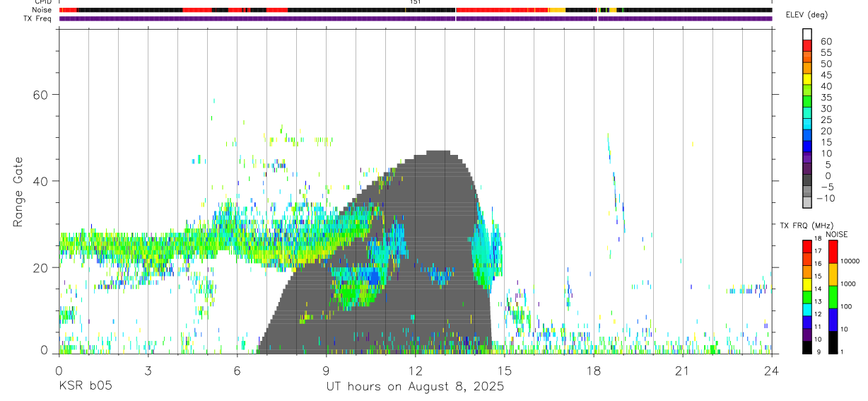The width and height of the screenshot is (868, 401).
Task: Click the white top swatch of the ELEV colorbar
Action: pyautogui.click(x=807, y=34)
